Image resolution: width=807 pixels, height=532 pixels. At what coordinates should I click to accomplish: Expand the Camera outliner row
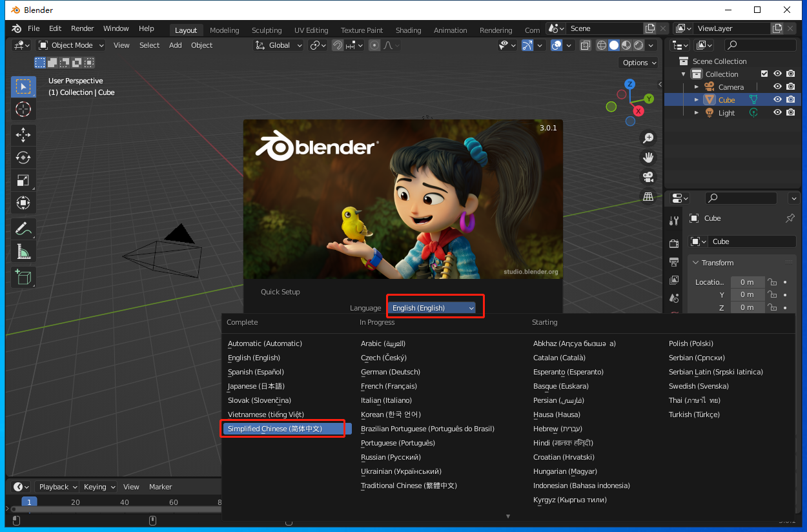696,87
